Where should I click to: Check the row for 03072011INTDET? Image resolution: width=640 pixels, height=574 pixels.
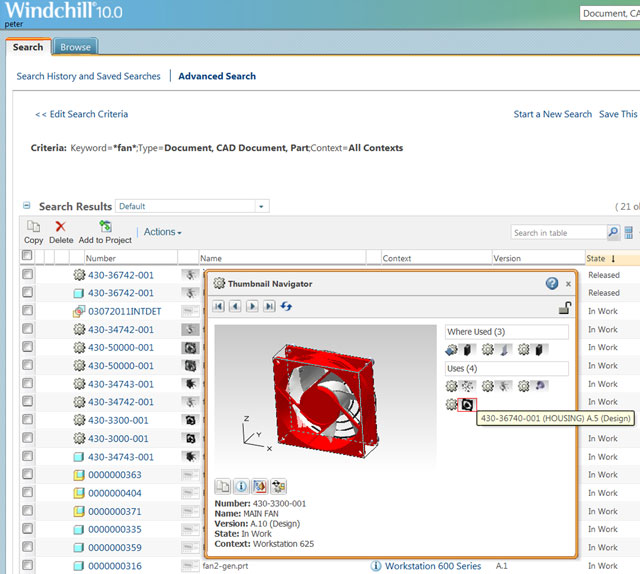28,312
